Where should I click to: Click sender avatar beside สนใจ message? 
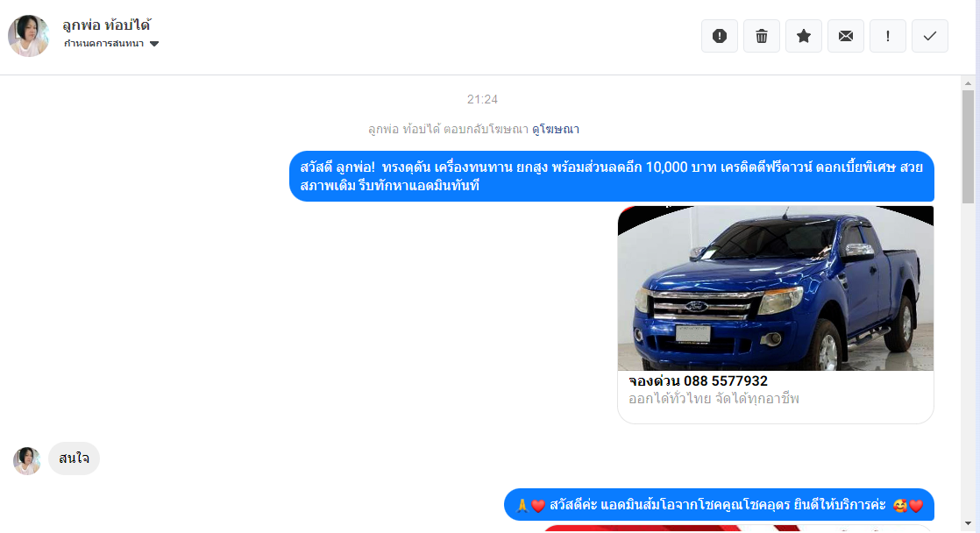(x=27, y=461)
